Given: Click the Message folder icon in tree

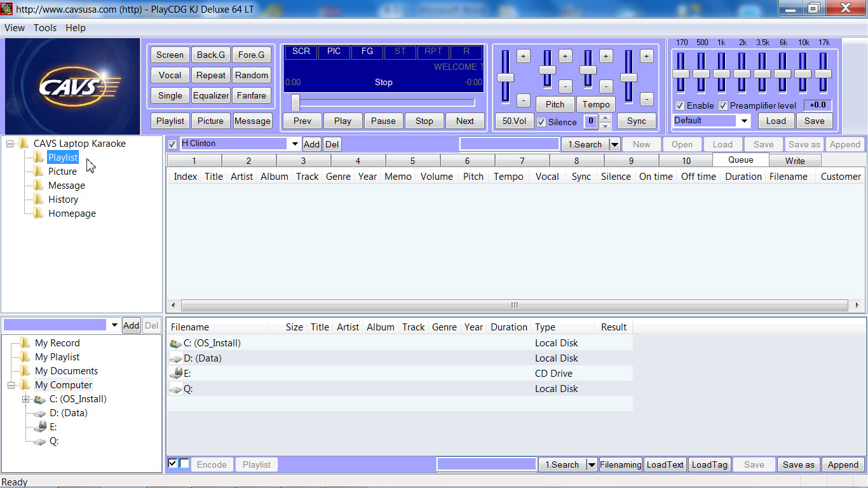Looking at the screenshot, I should 39,186.
